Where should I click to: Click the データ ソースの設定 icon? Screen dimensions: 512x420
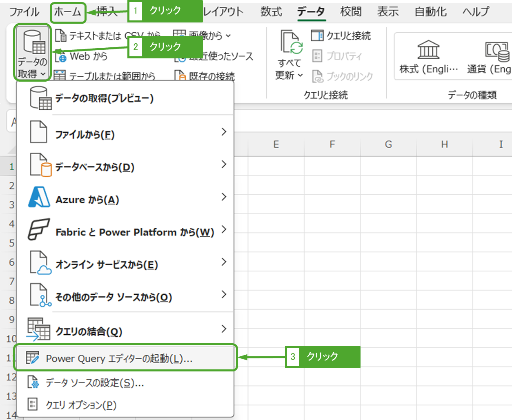(x=33, y=382)
